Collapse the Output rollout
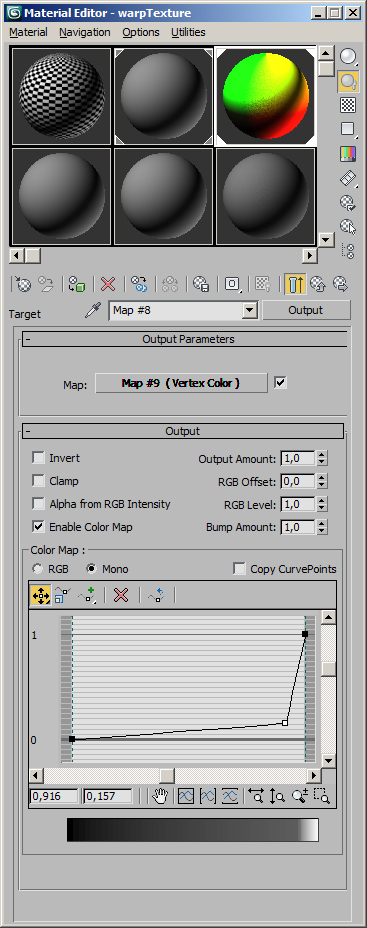This screenshot has width=367, height=928. (x=184, y=431)
